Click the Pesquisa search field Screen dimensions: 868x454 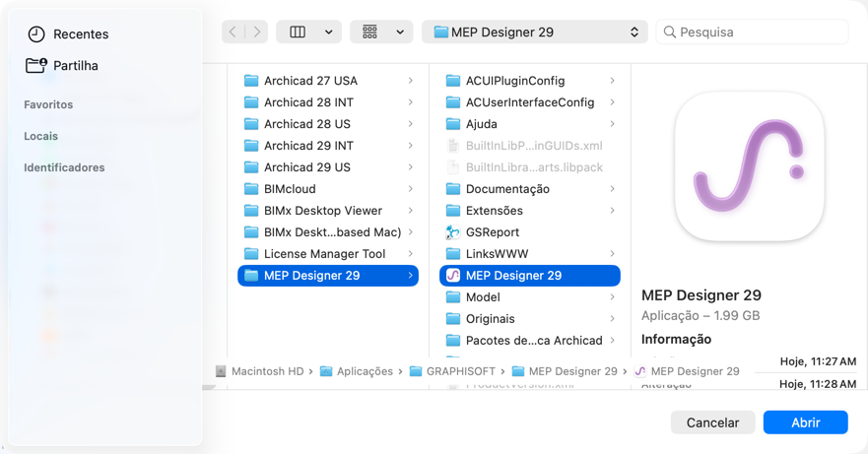(752, 32)
